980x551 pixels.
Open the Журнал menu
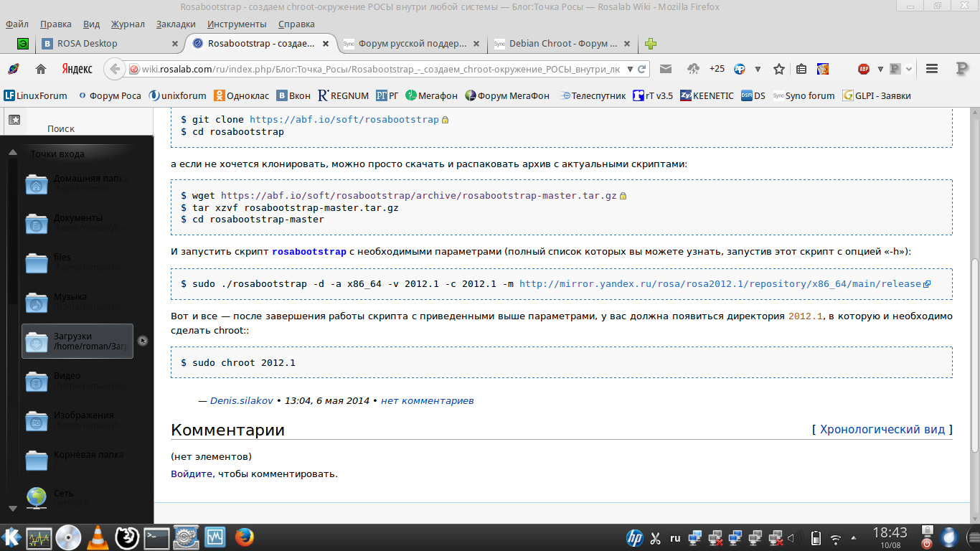pyautogui.click(x=128, y=24)
